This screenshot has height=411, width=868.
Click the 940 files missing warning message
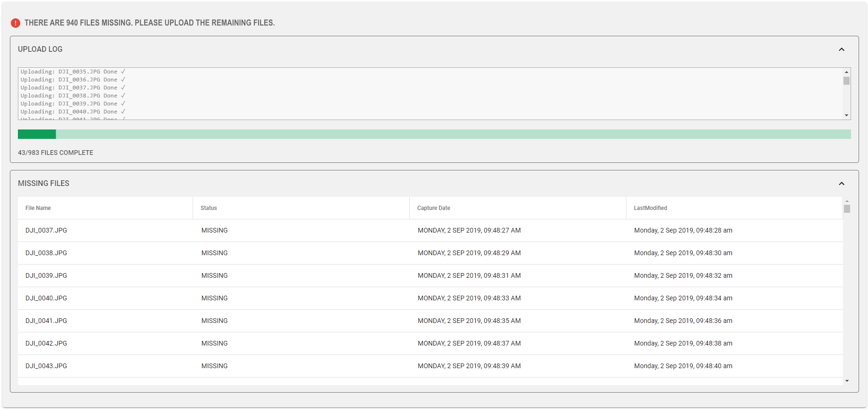(150, 23)
